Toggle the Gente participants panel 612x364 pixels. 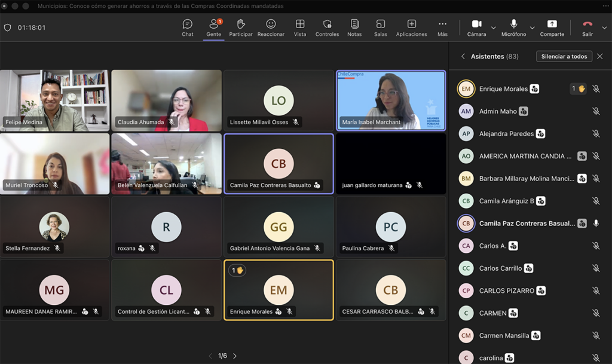[x=213, y=27]
